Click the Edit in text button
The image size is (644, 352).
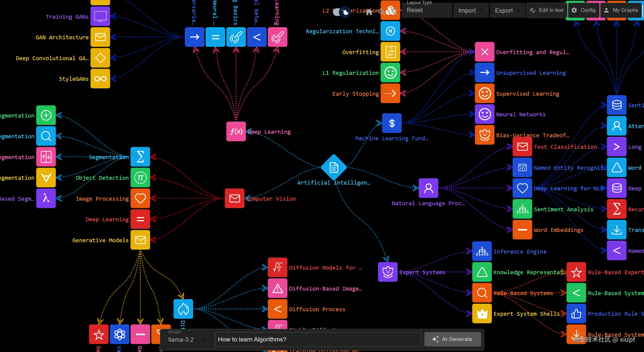coord(546,10)
